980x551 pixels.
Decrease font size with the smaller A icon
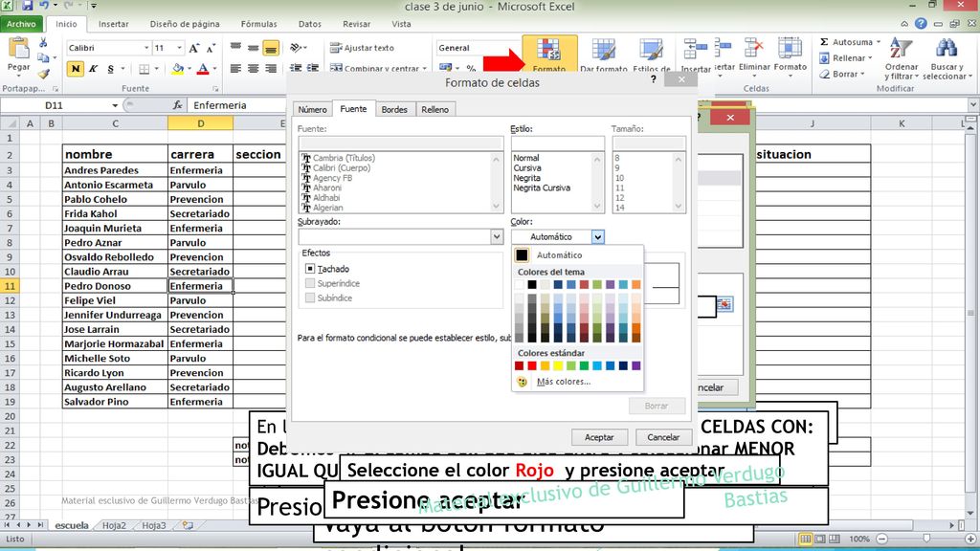(x=211, y=48)
